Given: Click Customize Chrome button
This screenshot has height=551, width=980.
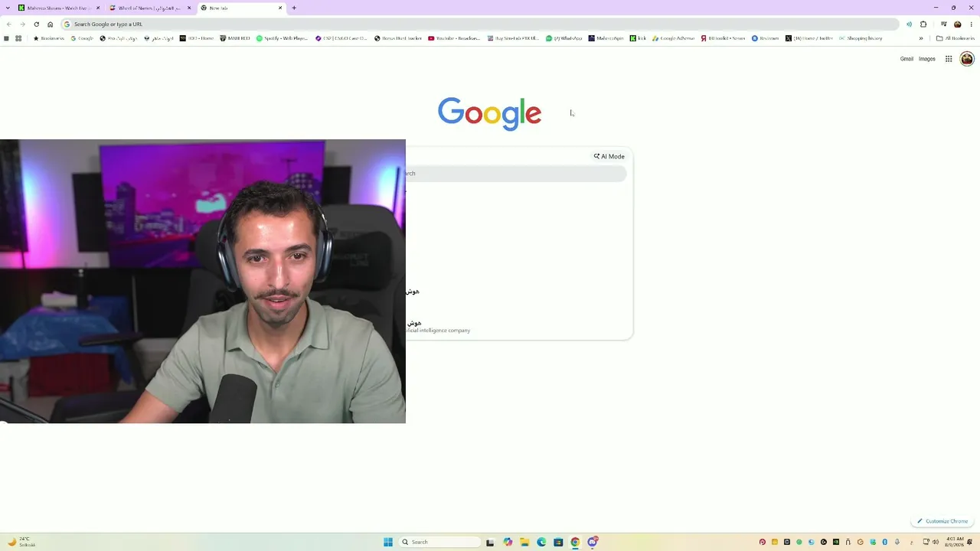Looking at the screenshot, I should click(942, 521).
